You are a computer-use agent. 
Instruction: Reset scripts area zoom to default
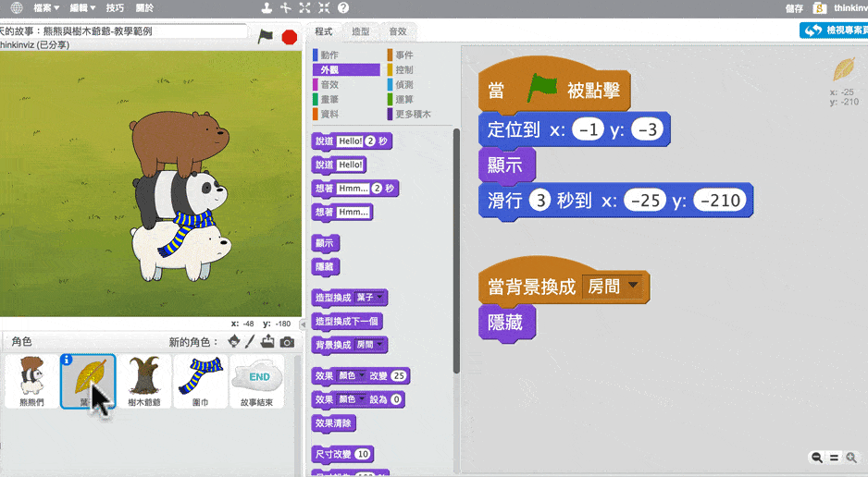[x=834, y=457]
